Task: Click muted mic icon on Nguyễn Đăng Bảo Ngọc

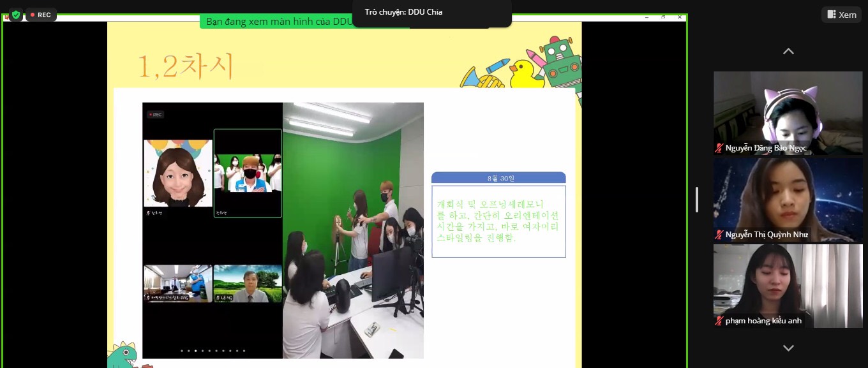Action: click(x=719, y=148)
